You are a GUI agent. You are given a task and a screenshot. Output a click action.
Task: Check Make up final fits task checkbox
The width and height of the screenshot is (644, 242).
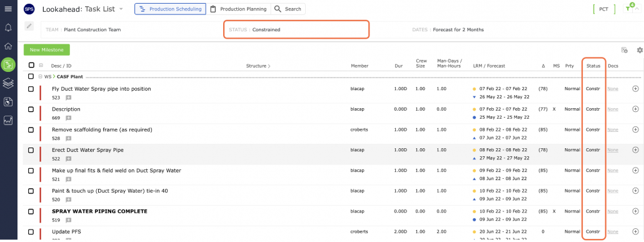pyautogui.click(x=31, y=171)
